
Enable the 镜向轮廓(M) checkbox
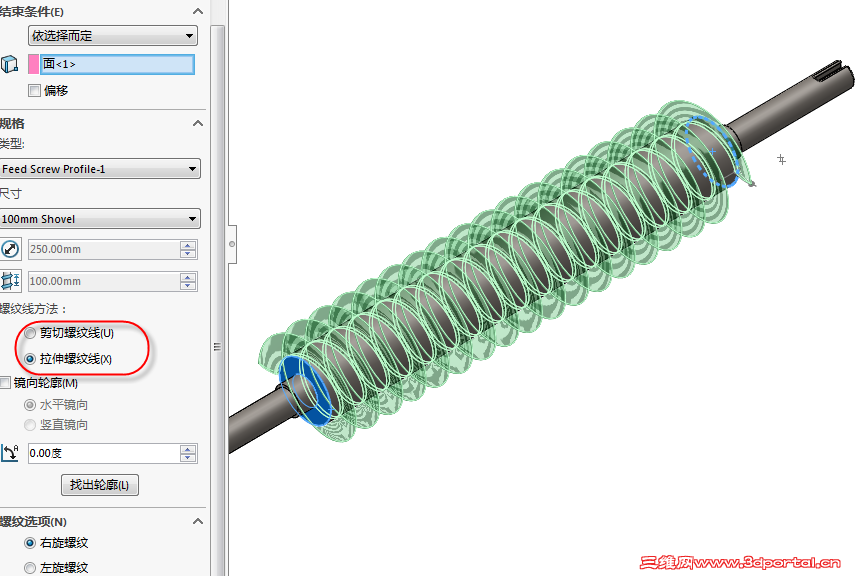point(5,383)
